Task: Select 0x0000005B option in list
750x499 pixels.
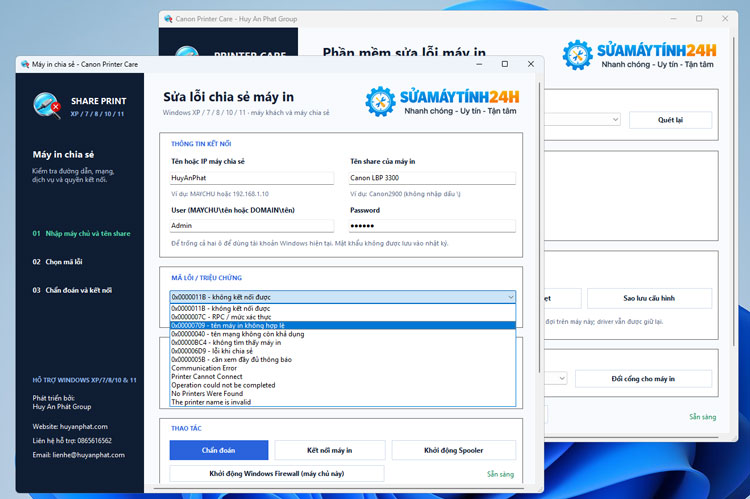Action: click(343, 359)
